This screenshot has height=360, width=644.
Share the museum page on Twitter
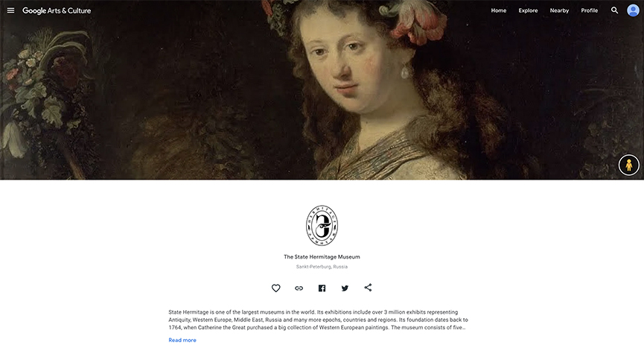point(345,288)
